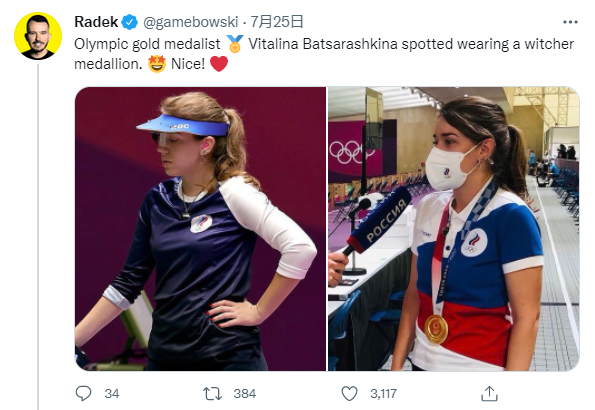Viewport: 595px width, 410px height.
Task: Click the 3,117 likes count
Action: click(384, 394)
